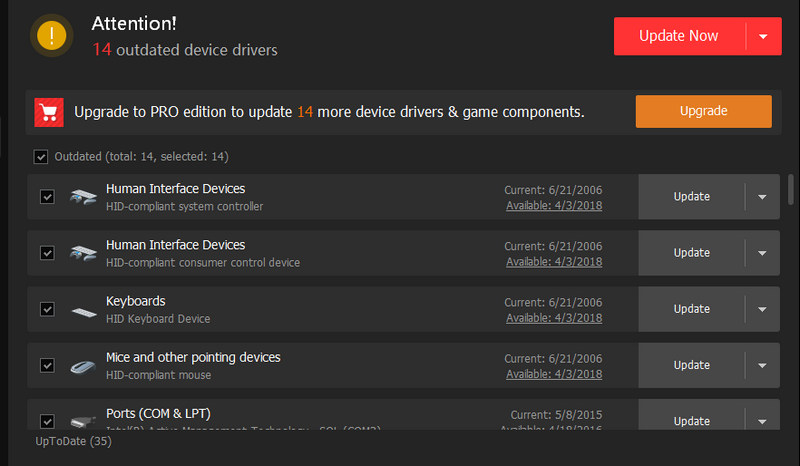Click the HID-compliant system controller device icon

tap(82, 197)
